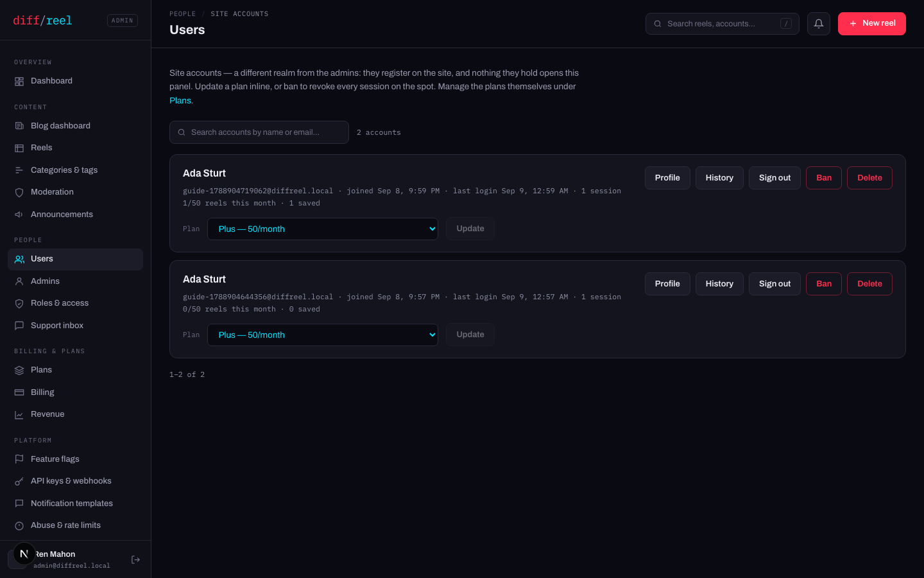Select the Reels icon in sidebar
The width and height of the screenshot is (924, 578).
coord(19,148)
